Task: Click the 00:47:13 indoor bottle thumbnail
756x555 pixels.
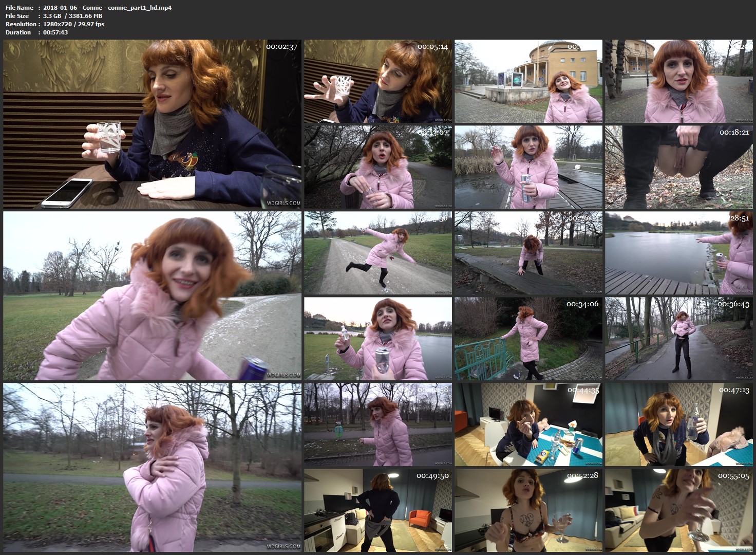Action: [x=678, y=424]
